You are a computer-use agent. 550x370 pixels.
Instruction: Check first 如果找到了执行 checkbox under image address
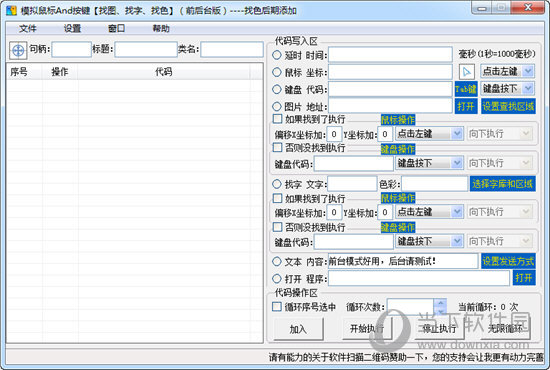coord(277,119)
